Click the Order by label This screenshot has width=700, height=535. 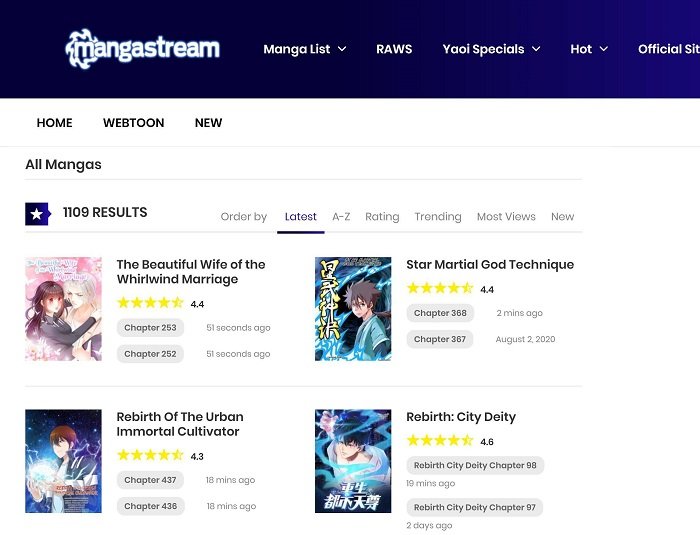pyautogui.click(x=244, y=217)
